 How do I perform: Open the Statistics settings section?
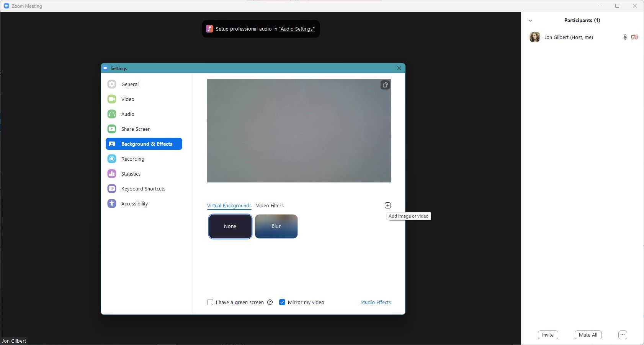coord(130,174)
